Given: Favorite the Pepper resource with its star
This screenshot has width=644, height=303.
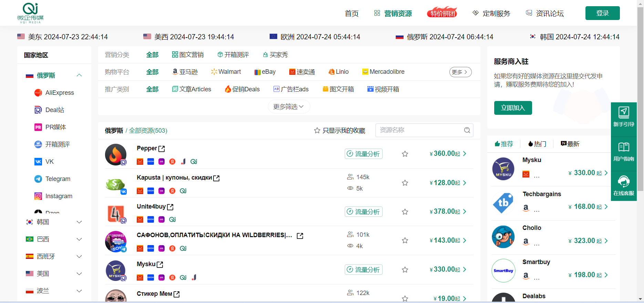Looking at the screenshot, I should pyautogui.click(x=405, y=154).
